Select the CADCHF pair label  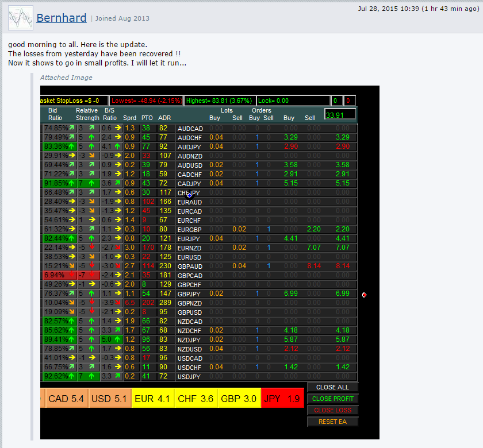[189, 175]
